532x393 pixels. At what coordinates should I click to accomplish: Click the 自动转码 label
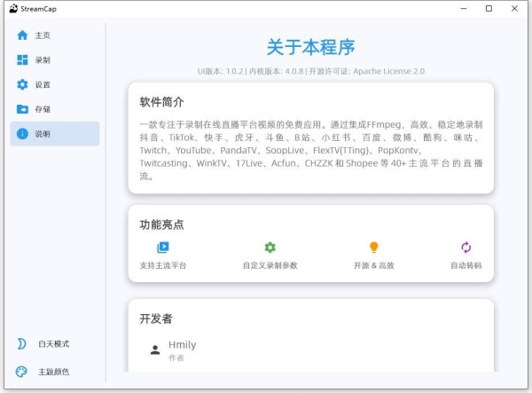click(466, 265)
